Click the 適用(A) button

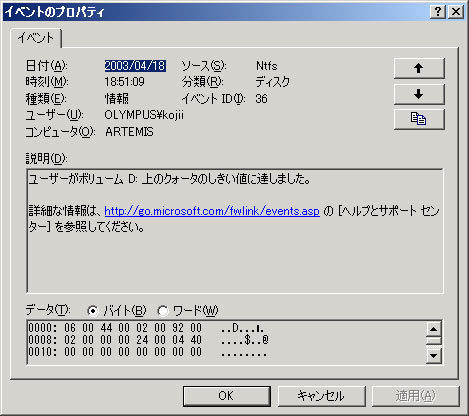pyautogui.click(x=415, y=396)
